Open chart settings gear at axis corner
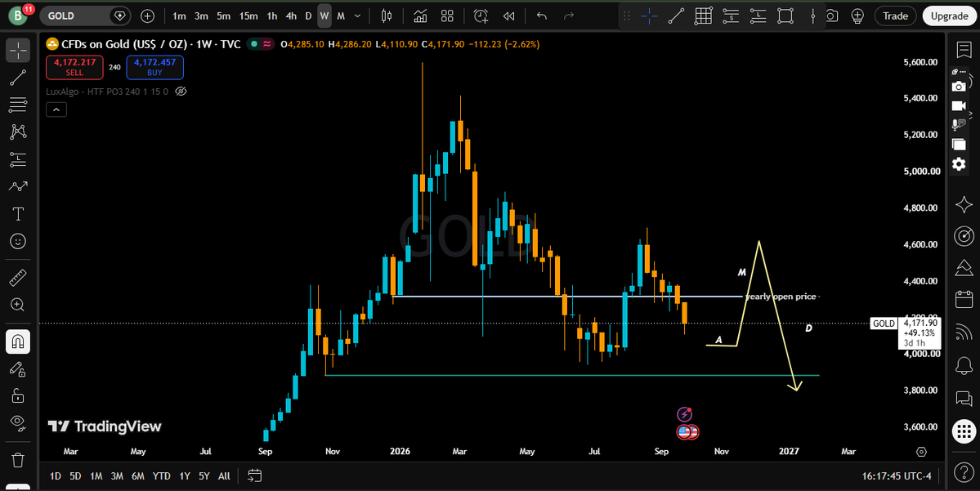Image resolution: width=980 pixels, height=491 pixels. click(921, 451)
